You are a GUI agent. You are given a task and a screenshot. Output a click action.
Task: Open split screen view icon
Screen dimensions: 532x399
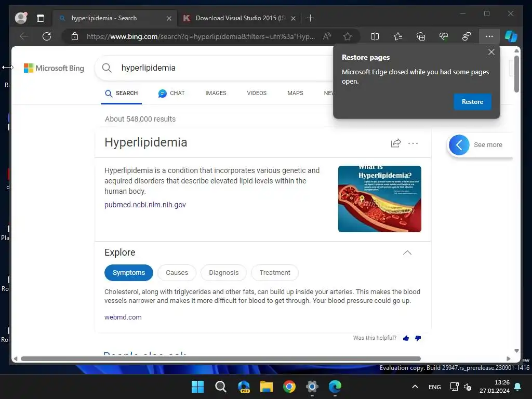point(375,36)
